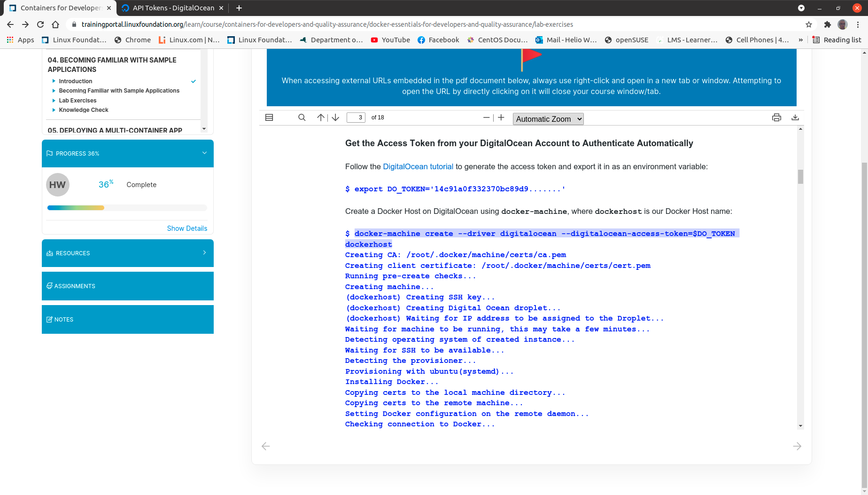The image size is (868, 495).
Task: Zoom out the PDF document
Action: 487,118
